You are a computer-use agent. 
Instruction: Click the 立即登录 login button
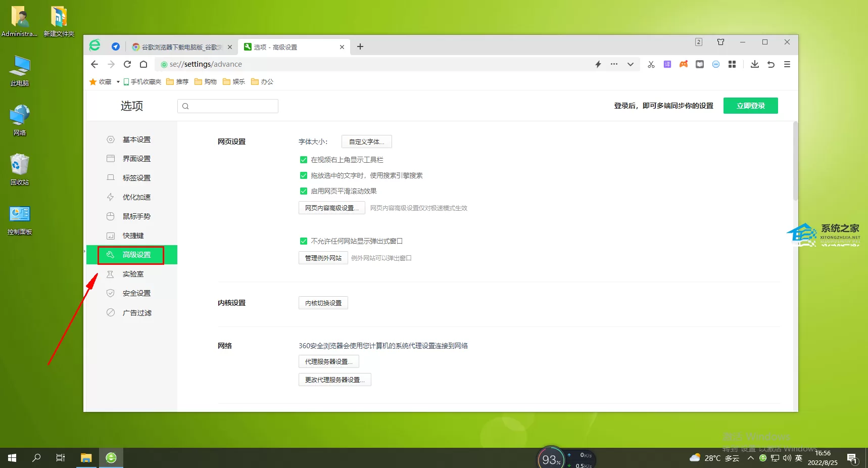pyautogui.click(x=750, y=106)
